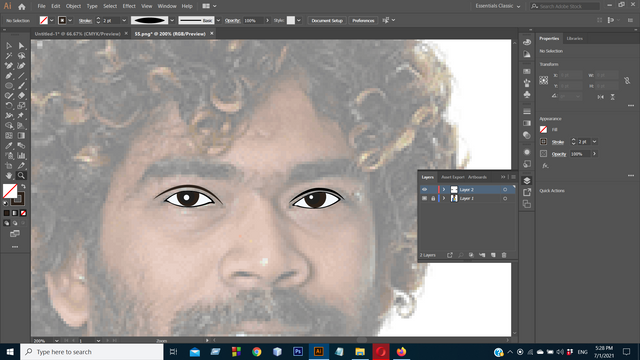This screenshot has height=360, width=640.
Task: Click the Illustrator home icon
Action: click(x=22, y=7)
